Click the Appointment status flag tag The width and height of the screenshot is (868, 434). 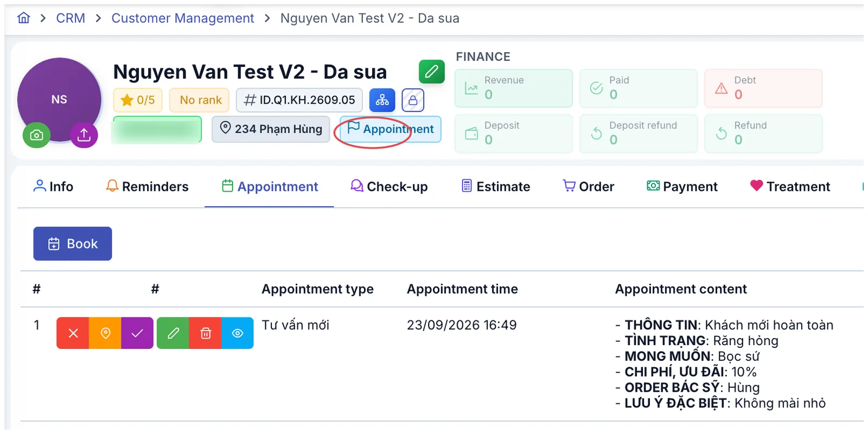click(391, 129)
